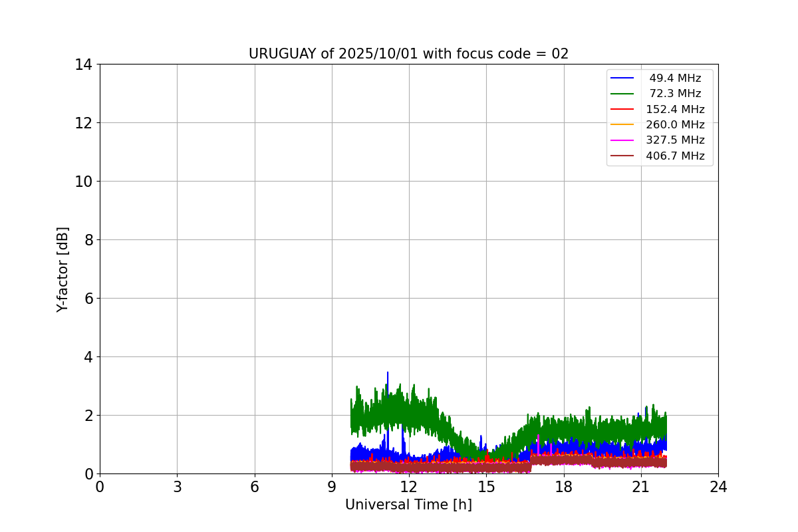Click the y-axis tick label 8
This screenshot has height=532, width=798.
88,240
